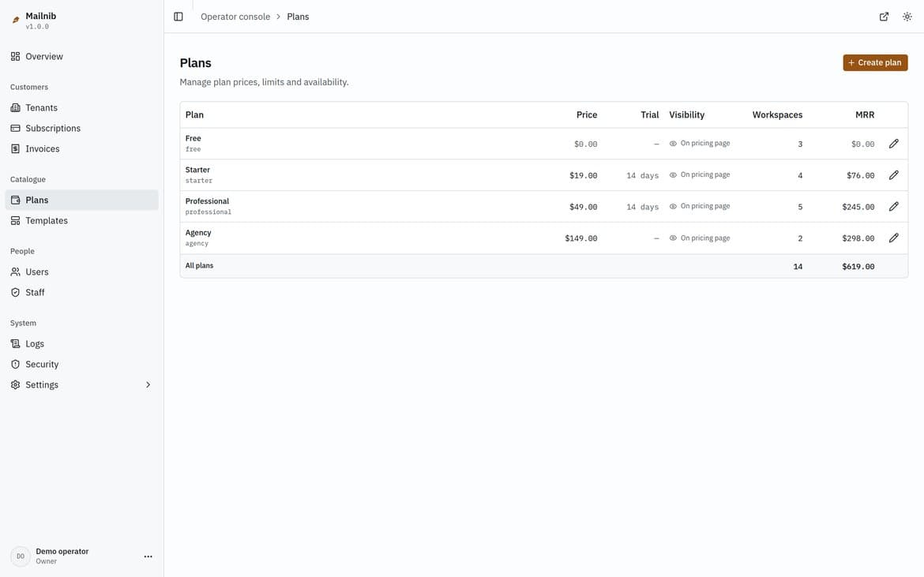Click the Create plan button
The height and width of the screenshot is (577, 924).
click(875, 62)
